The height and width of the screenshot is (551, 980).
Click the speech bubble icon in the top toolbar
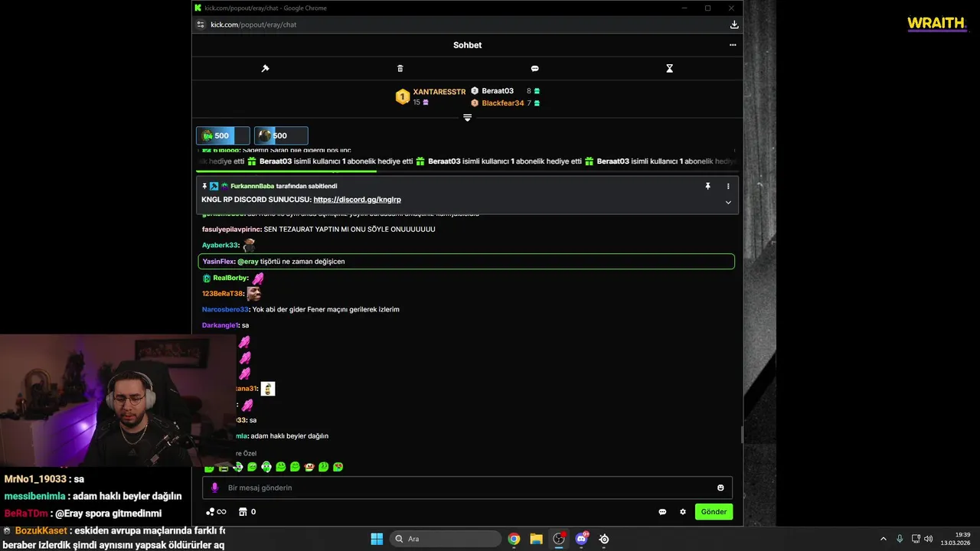[x=534, y=69]
